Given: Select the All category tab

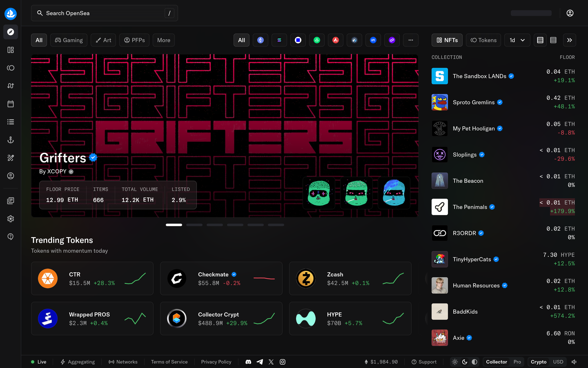Looking at the screenshot, I should click(39, 40).
